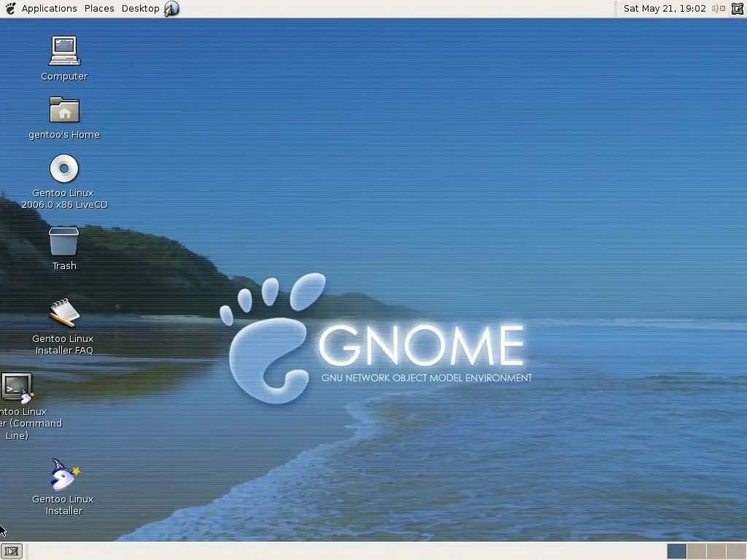Select the Gentoo Linux Installer (Command Line) terminal icon
This screenshot has height=560, width=747.
click(x=18, y=388)
